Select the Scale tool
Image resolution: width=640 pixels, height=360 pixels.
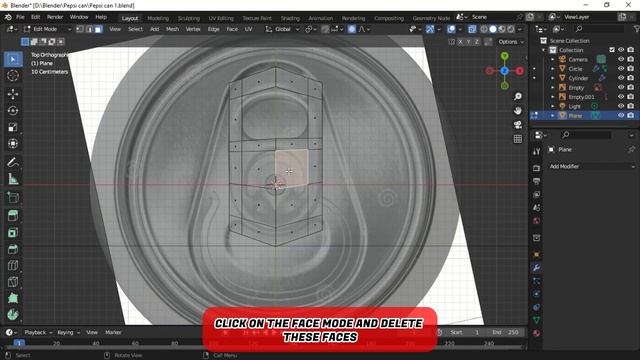pyautogui.click(x=13, y=127)
